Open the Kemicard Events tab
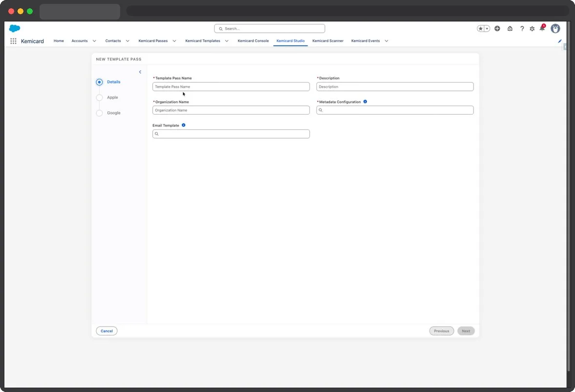This screenshot has height=392, width=575. [x=365, y=41]
